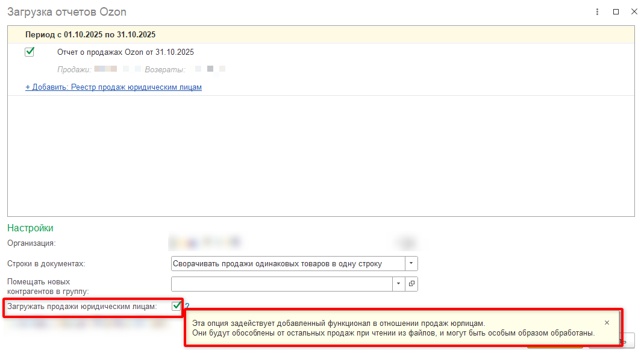
Task: Open the selected contractor group via open icon
Action: pos(411,284)
